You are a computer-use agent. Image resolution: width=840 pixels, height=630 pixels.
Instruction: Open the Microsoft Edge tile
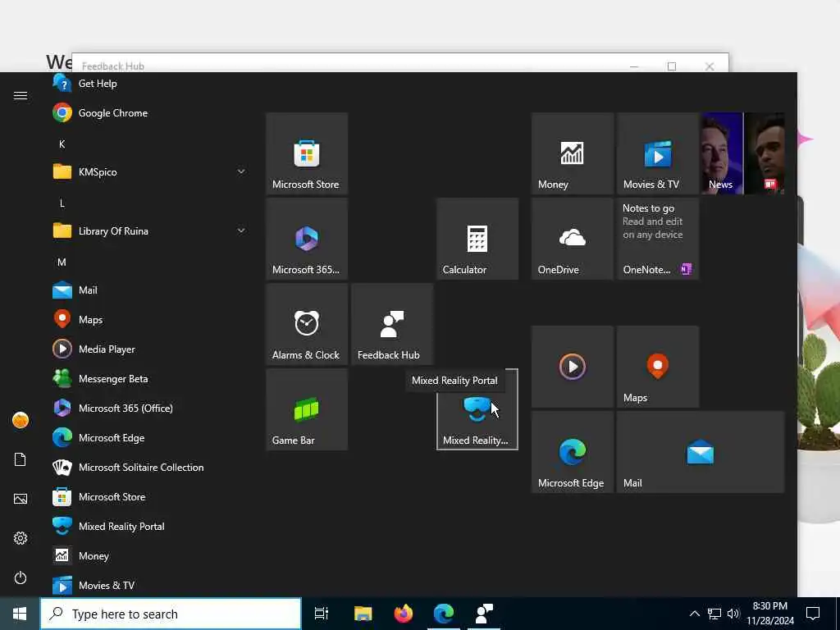(573, 452)
